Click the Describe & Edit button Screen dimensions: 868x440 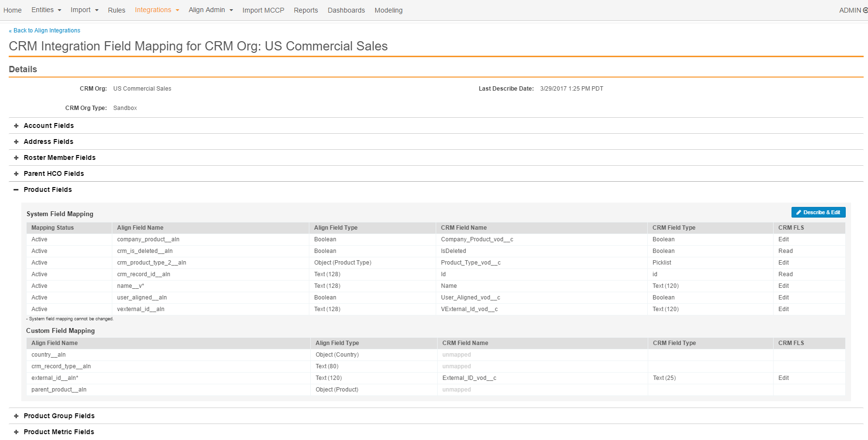[x=818, y=212]
